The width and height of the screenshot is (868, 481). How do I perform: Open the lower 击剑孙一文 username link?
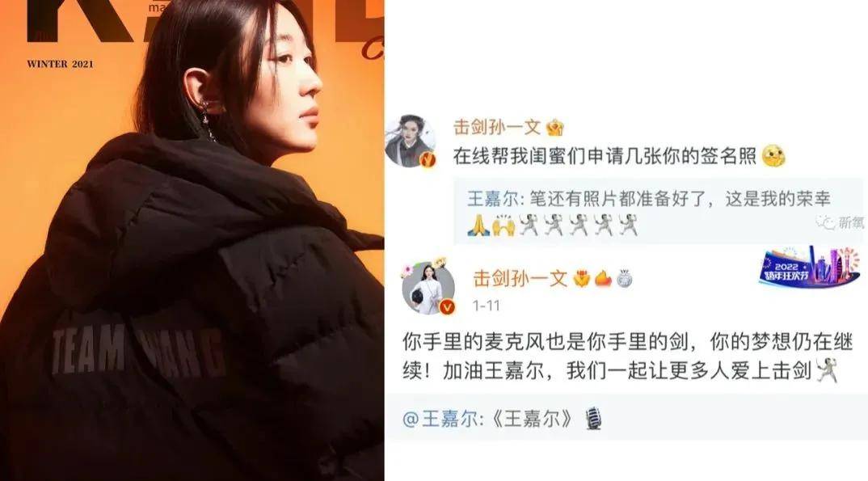pos(520,278)
